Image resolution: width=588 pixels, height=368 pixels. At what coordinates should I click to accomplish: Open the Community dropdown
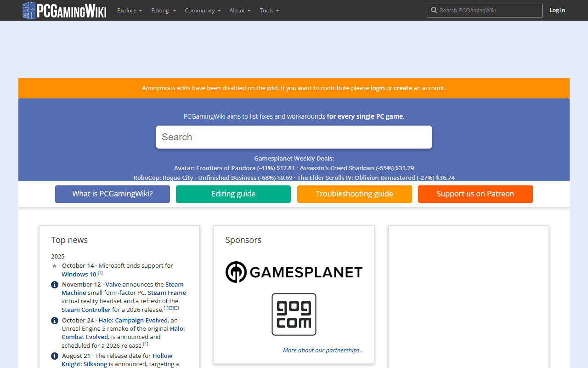coord(203,10)
